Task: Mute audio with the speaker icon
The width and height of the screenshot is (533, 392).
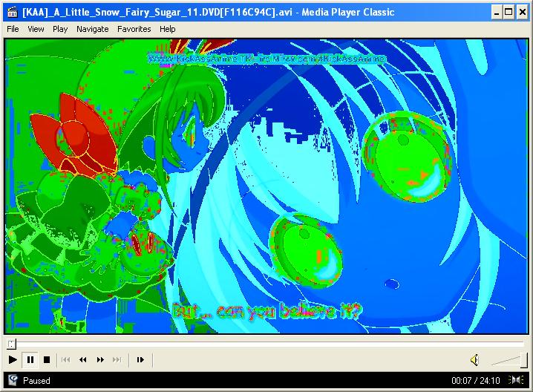Action: click(x=475, y=360)
